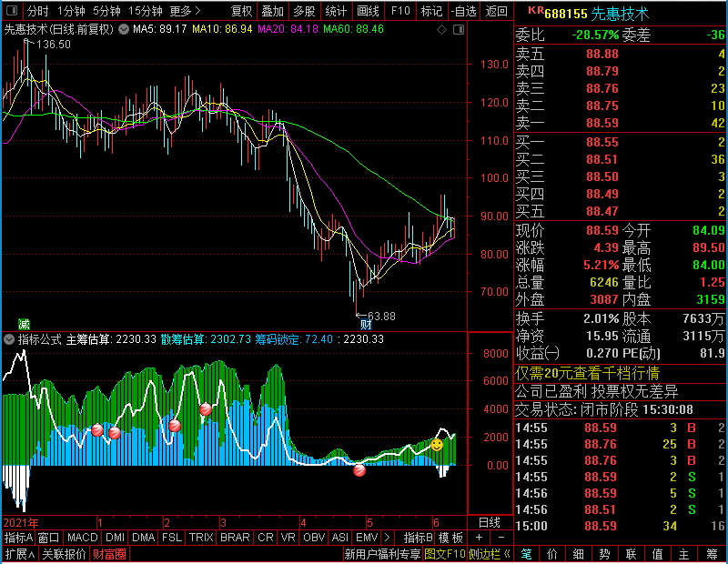
Task: Open the chart settings circle next to 前复权
Action: pos(124,29)
